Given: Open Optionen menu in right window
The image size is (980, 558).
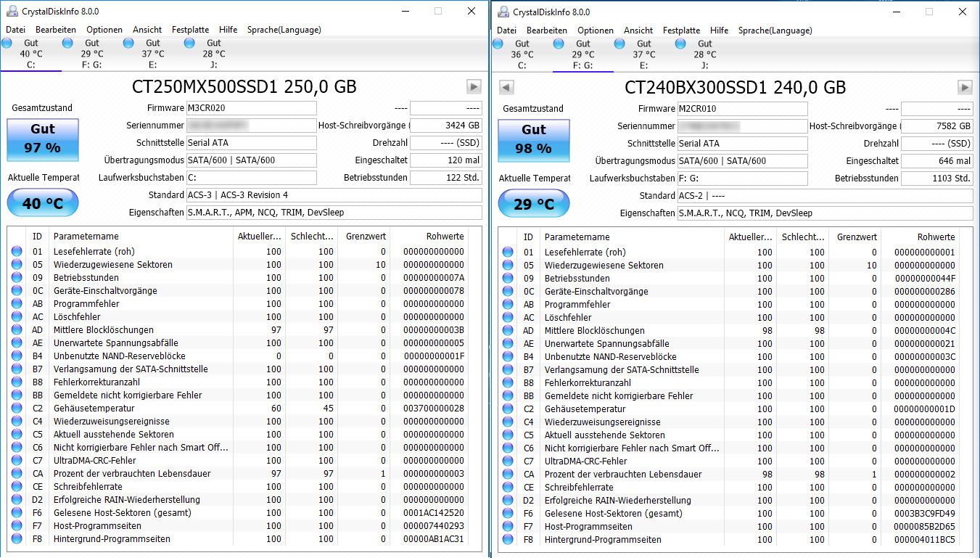Looking at the screenshot, I should pos(596,30).
